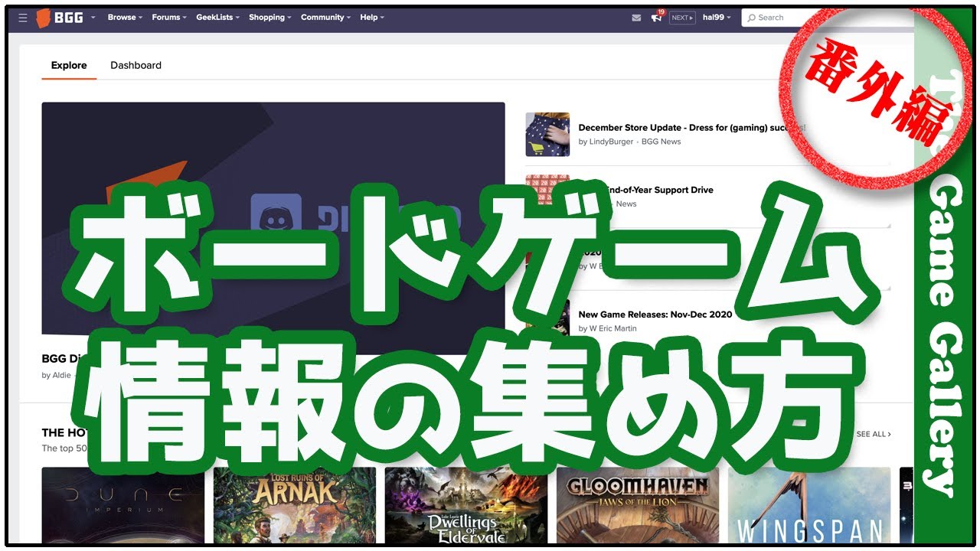The image size is (980, 551).
Task: Expand the hal99 user account menu
Action: tap(717, 18)
